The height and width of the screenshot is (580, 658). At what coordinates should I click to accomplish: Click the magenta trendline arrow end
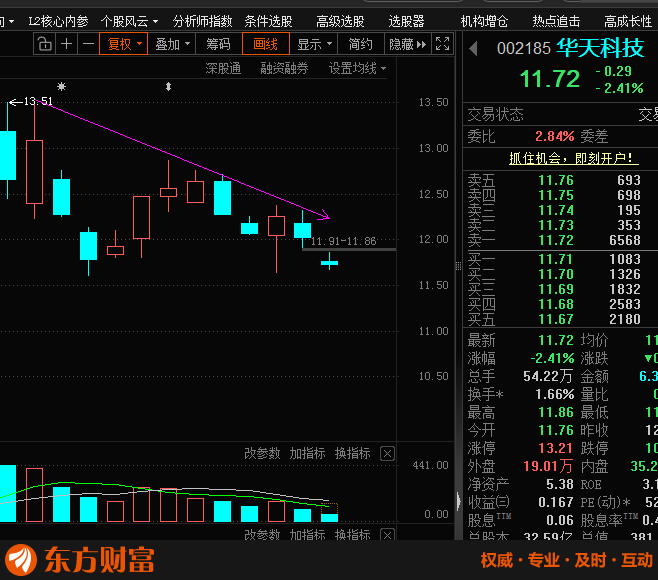[x=326, y=215]
